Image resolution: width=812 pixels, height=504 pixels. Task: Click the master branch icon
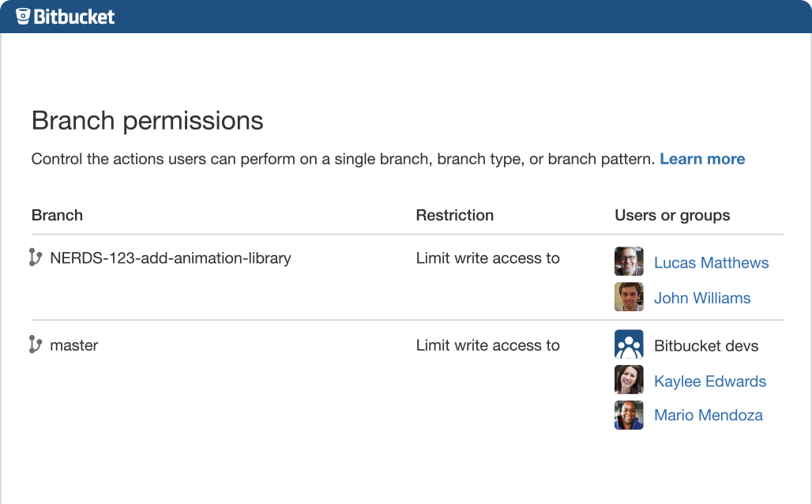click(x=35, y=344)
